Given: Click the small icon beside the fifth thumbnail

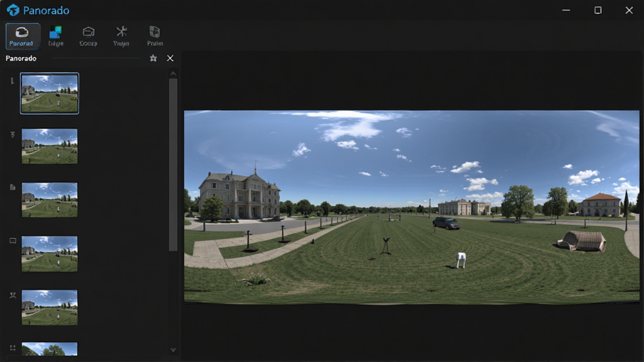Looking at the screenshot, I should pyautogui.click(x=13, y=295).
